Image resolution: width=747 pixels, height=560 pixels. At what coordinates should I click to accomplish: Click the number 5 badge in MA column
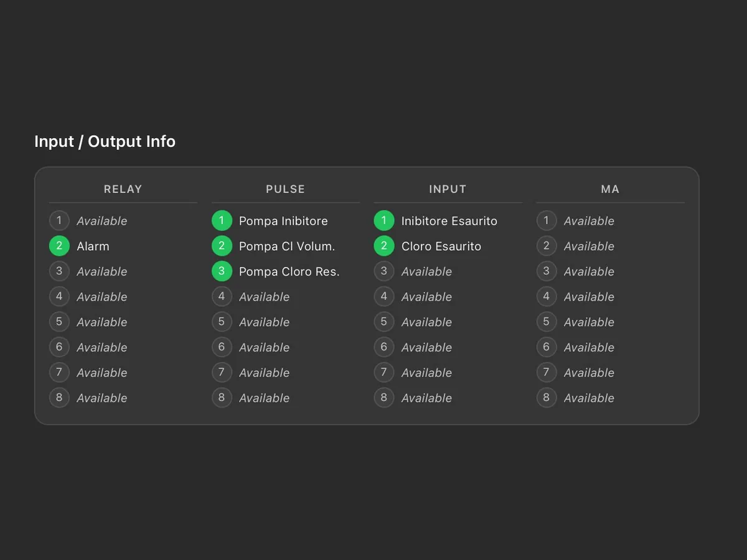tap(547, 322)
